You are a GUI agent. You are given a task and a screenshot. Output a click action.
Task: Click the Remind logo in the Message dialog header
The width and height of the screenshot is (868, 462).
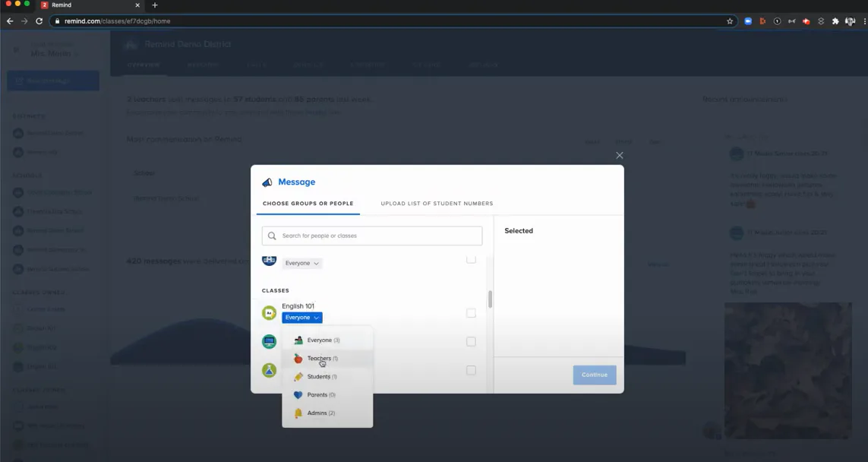click(267, 182)
